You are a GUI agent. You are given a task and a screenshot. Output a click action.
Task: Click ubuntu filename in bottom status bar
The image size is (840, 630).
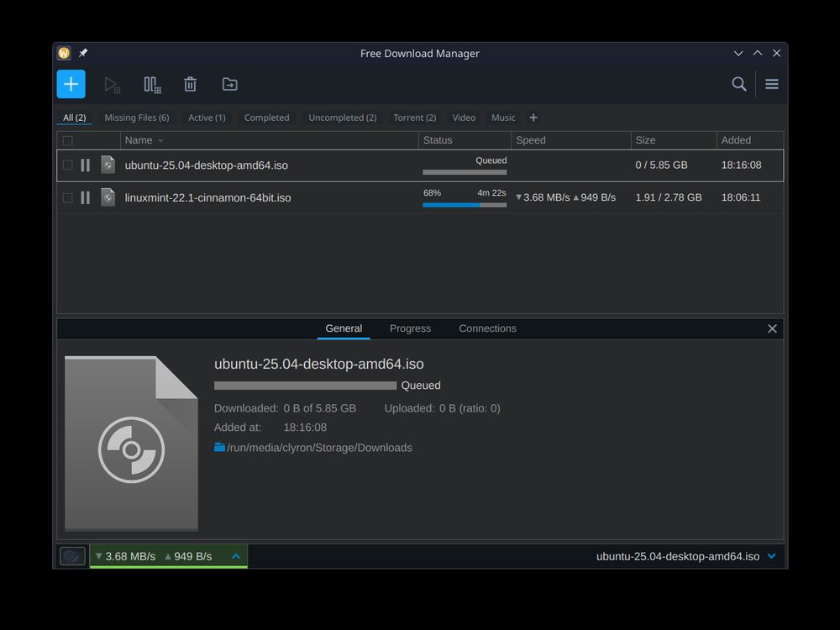tap(678, 556)
